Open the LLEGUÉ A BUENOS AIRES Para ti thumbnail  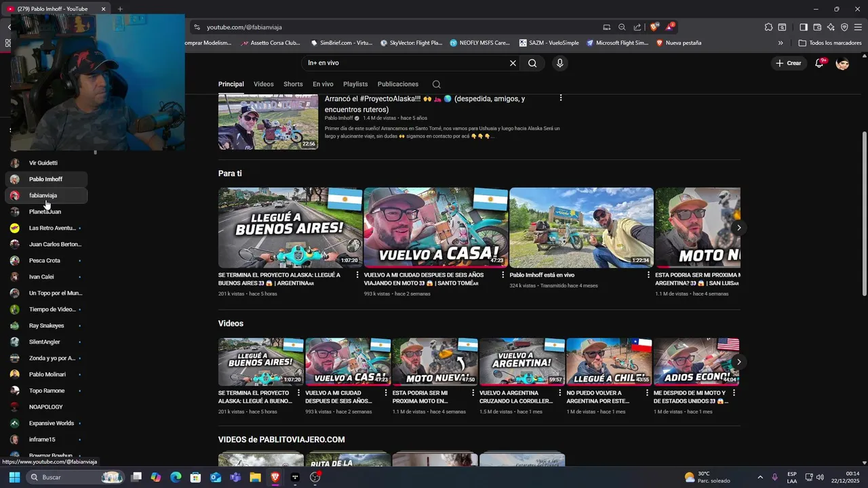[x=290, y=228]
